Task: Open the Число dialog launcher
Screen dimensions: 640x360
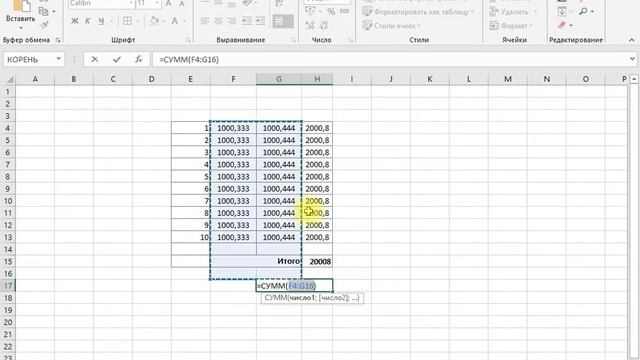Action: click(350, 40)
